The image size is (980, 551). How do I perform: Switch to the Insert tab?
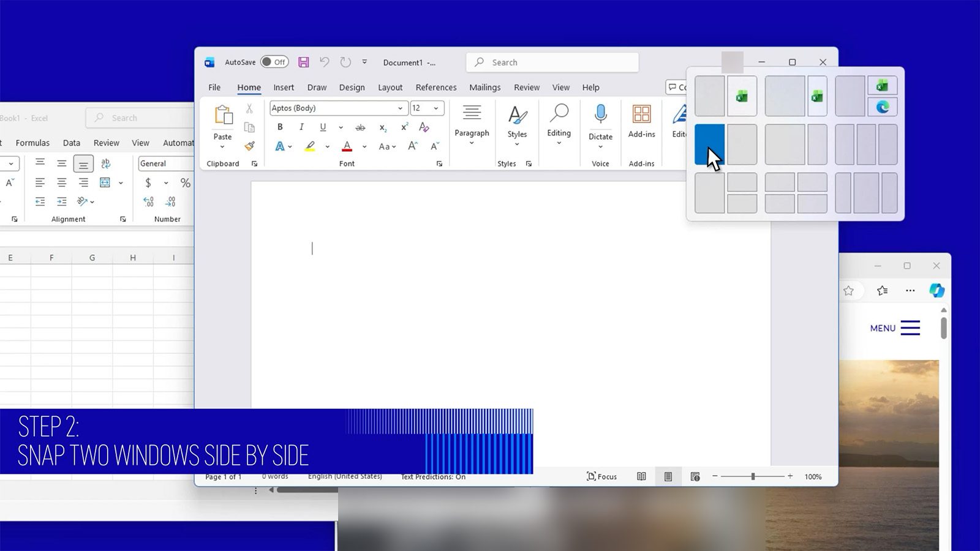click(x=284, y=88)
